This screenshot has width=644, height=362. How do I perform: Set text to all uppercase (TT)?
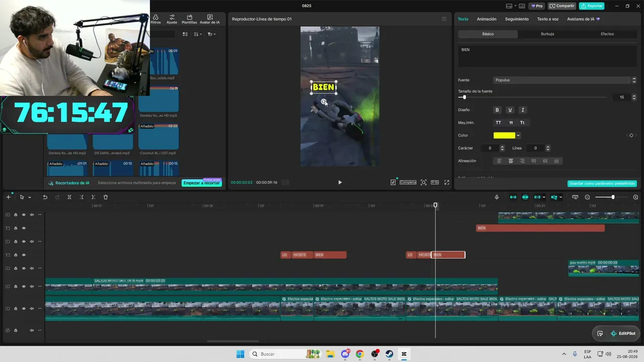pyautogui.click(x=498, y=123)
